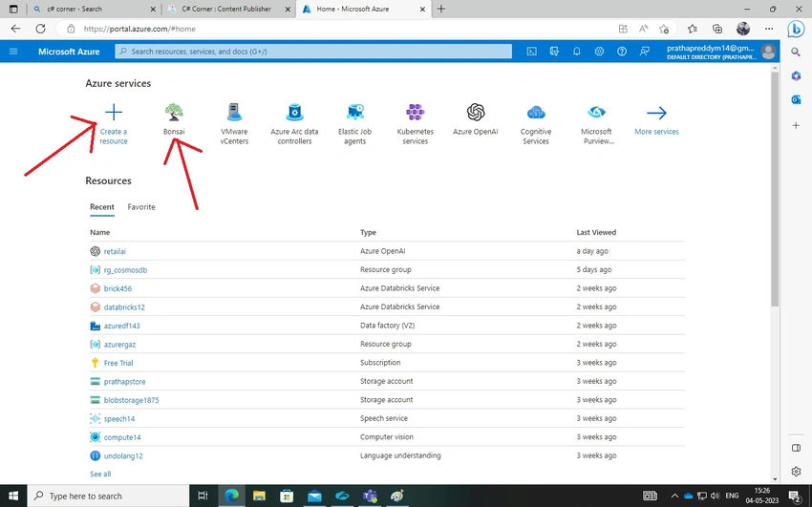Image resolution: width=812 pixels, height=507 pixels.
Task: Open Kubernetes services
Action: 416,123
